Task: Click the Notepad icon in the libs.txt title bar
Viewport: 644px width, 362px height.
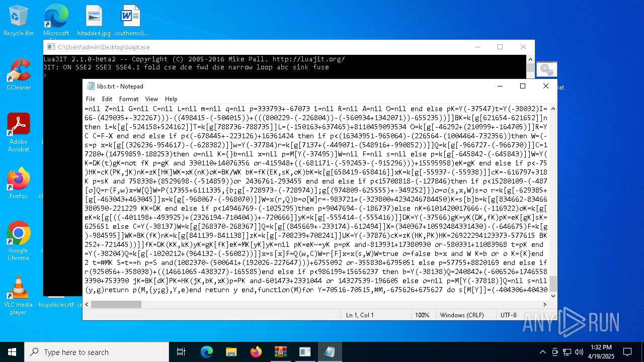Action: click(x=91, y=86)
